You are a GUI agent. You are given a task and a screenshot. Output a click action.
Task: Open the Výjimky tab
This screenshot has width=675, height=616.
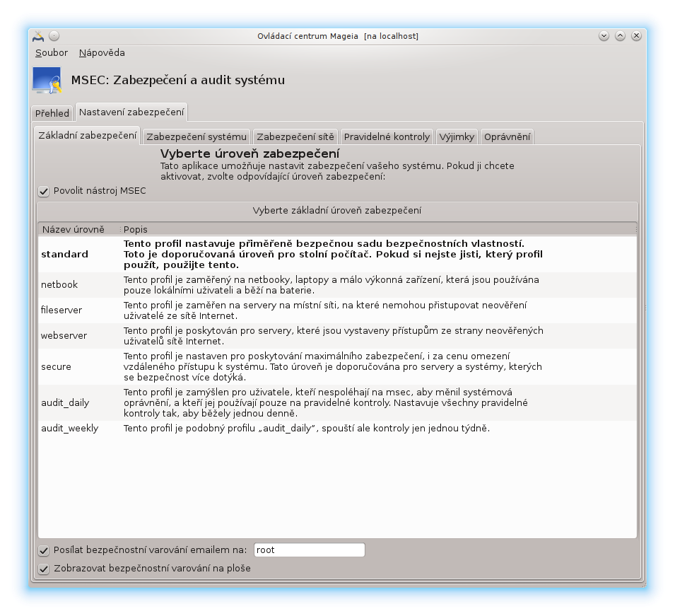click(x=457, y=136)
